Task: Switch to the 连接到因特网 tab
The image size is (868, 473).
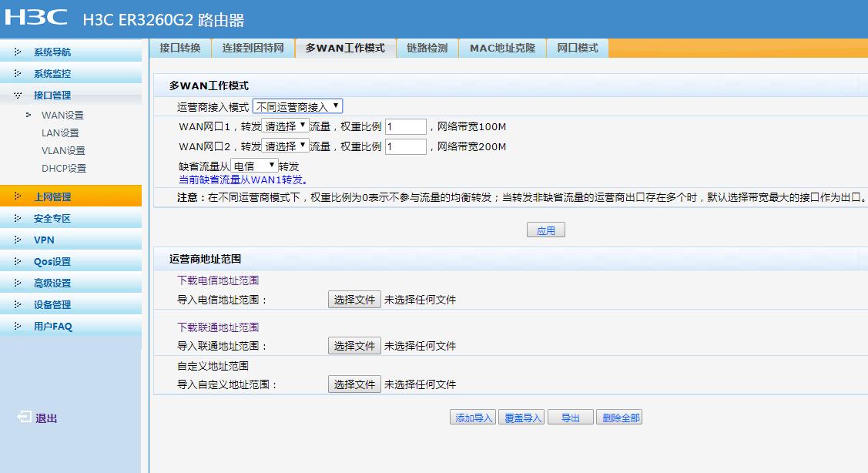Action: coord(253,49)
